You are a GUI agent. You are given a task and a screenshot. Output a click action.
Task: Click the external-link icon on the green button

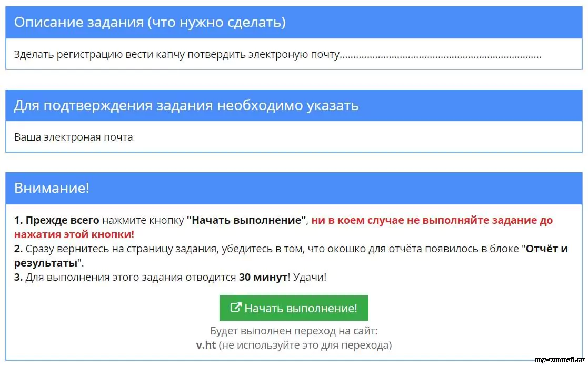pos(236,308)
